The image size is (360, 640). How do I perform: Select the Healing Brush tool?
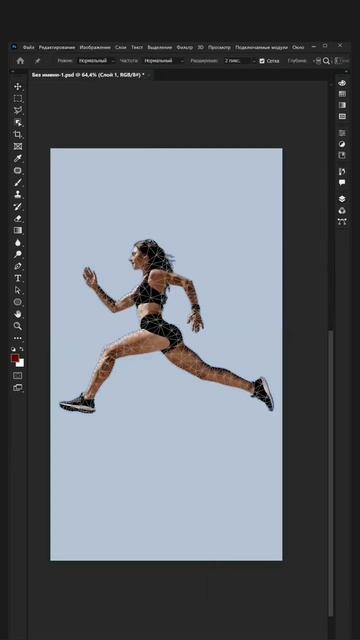click(x=18, y=171)
